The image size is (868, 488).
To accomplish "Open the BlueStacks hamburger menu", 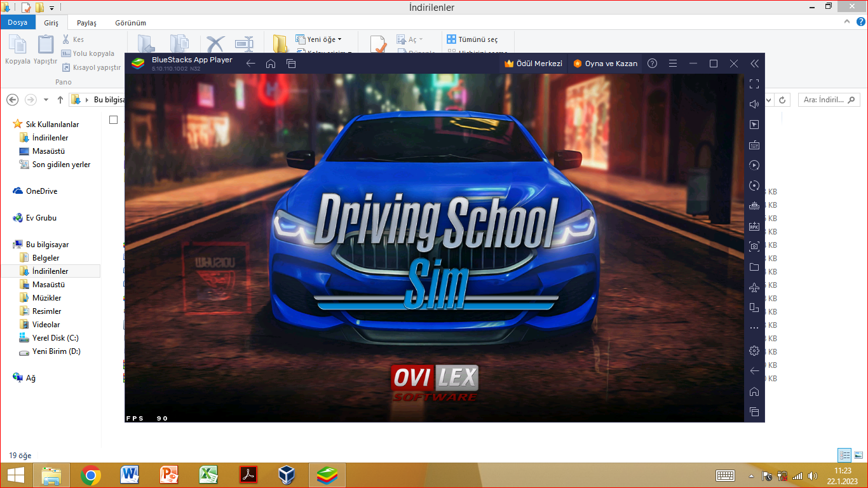I will (673, 64).
